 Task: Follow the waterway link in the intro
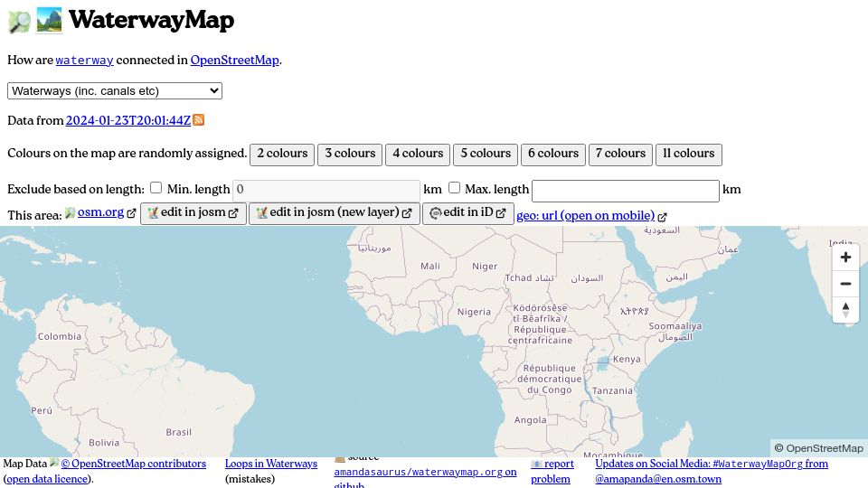pyautogui.click(x=84, y=61)
